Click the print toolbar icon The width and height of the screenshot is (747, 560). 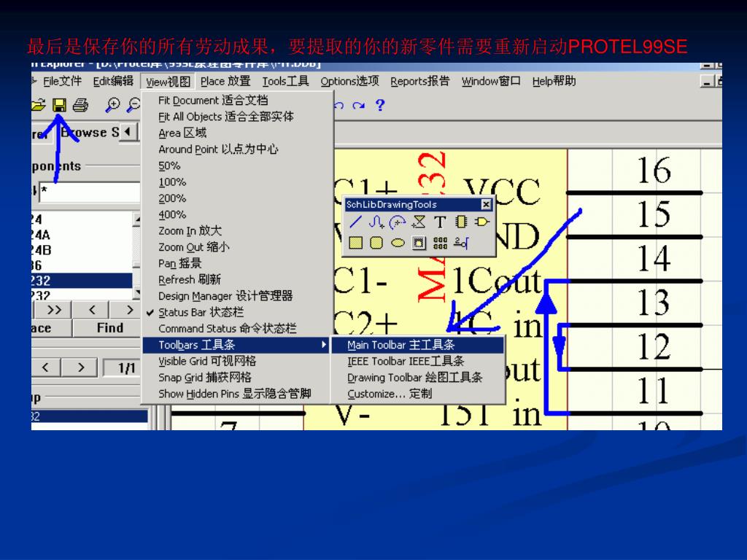pos(80,105)
